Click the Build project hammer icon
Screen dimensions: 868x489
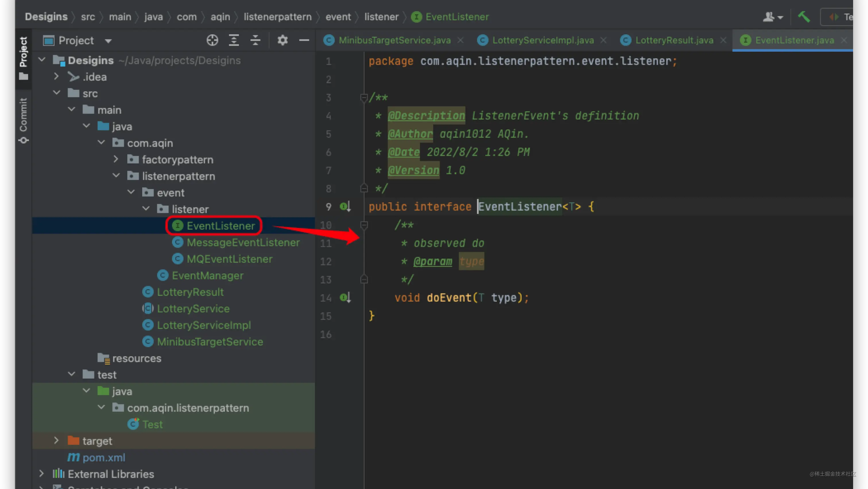(x=804, y=17)
